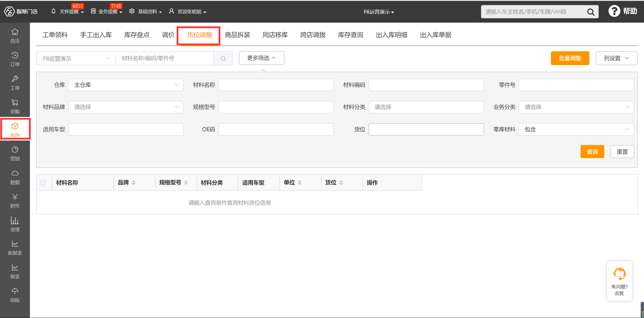Focus the OE码 input field
644x318 pixels.
276,129
